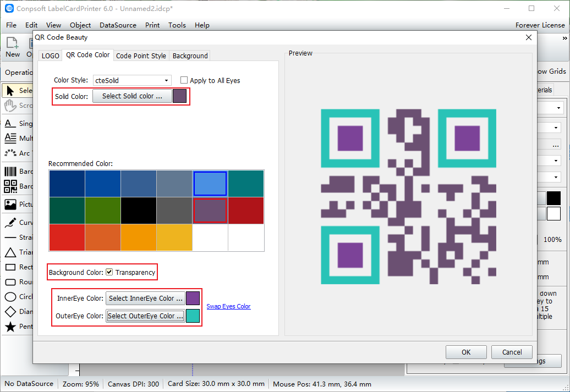Screen dimensions: 570x392
Task: Open the Object menu
Action: point(80,25)
